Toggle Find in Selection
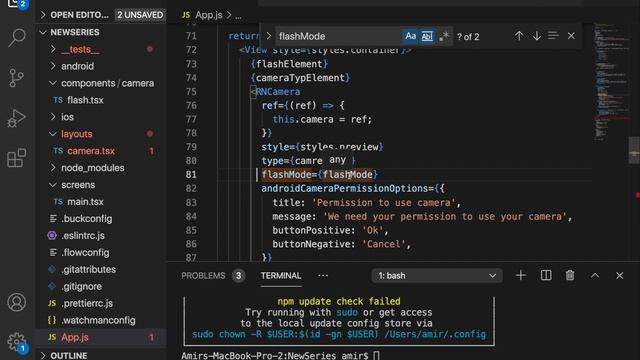640x360 pixels. pyautogui.click(x=553, y=36)
